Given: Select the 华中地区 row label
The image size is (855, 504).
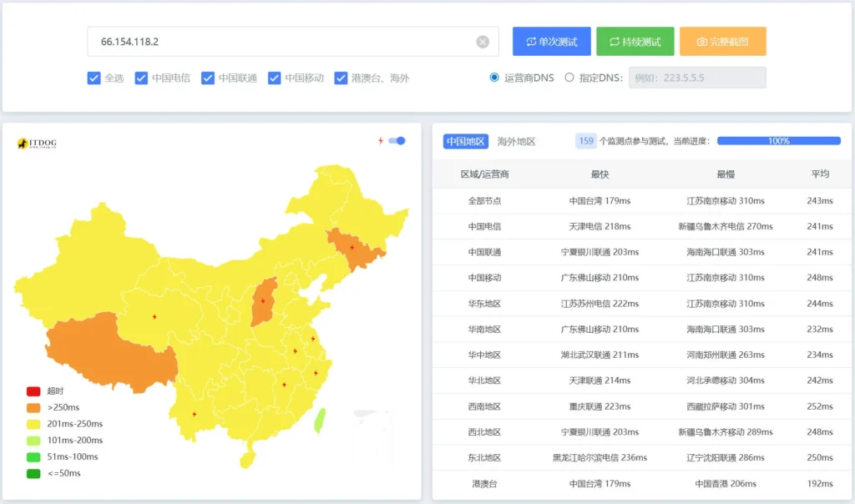Looking at the screenshot, I should pyautogui.click(x=484, y=355).
